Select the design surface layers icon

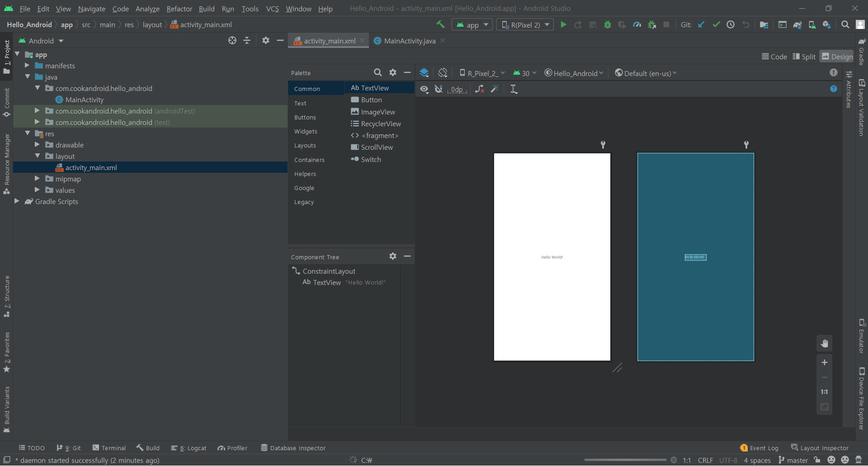click(424, 73)
